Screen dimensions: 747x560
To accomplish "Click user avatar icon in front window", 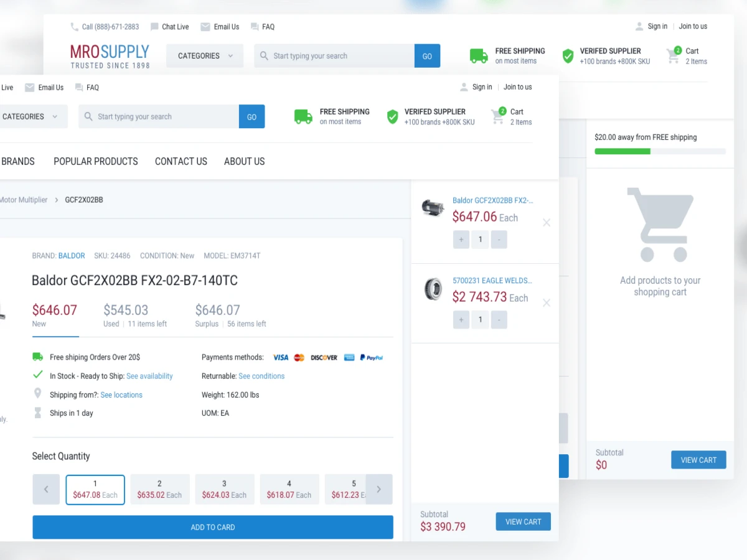I will (x=464, y=87).
